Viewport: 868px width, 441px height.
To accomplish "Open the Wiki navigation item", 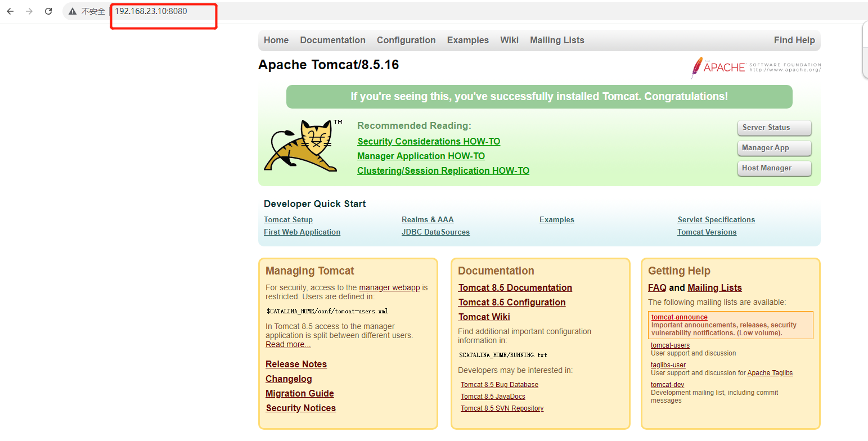I will [x=509, y=40].
